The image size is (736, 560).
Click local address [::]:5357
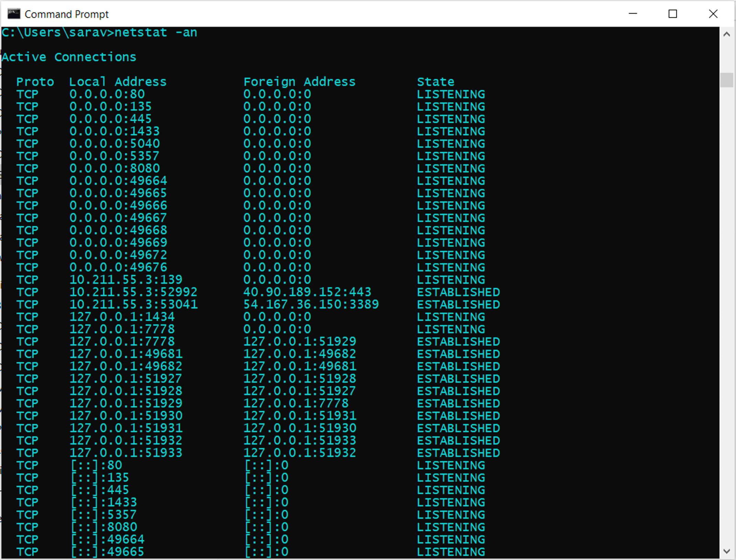tap(104, 515)
